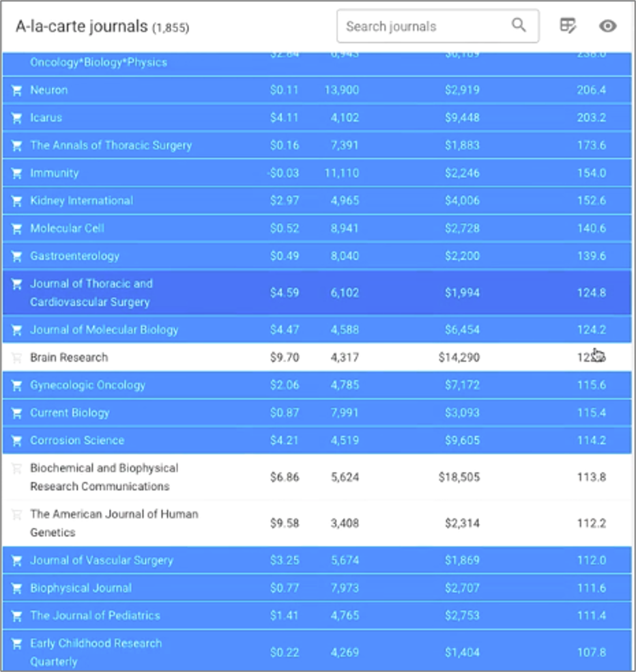636x672 pixels.
Task: Select The Annals of Thoracic Surgery name
Action: tap(111, 145)
